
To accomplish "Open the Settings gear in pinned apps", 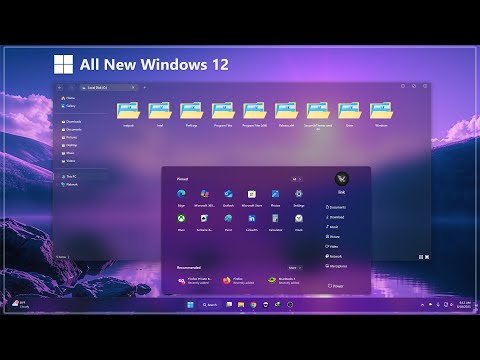I will click(x=299, y=194).
